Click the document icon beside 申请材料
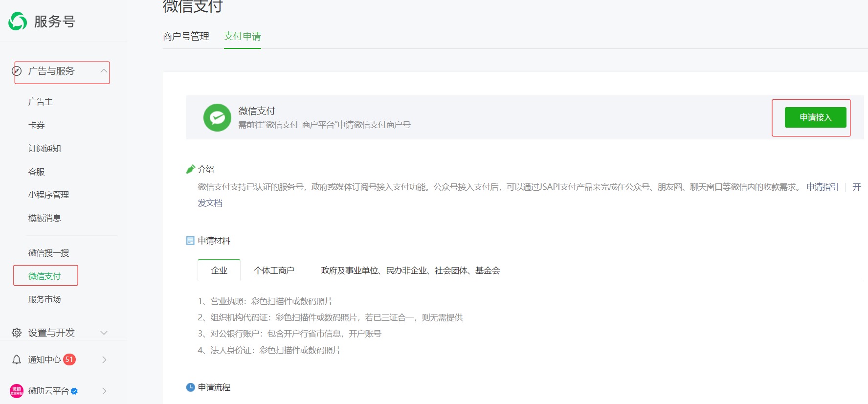 click(191, 241)
